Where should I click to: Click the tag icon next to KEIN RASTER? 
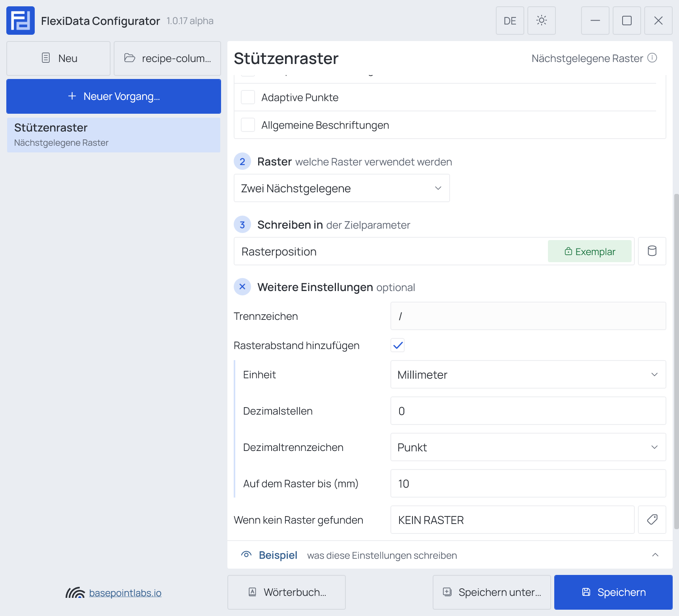coord(652,520)
